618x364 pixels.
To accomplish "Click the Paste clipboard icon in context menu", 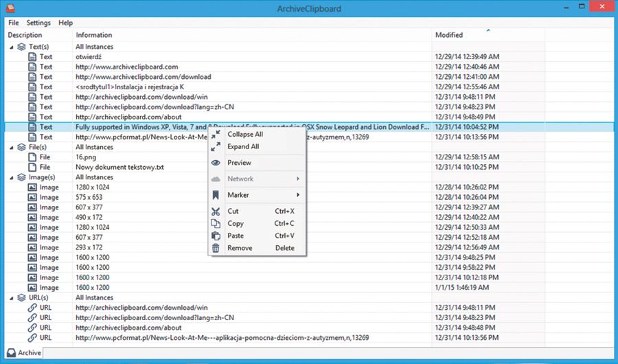I will [216, 236].
